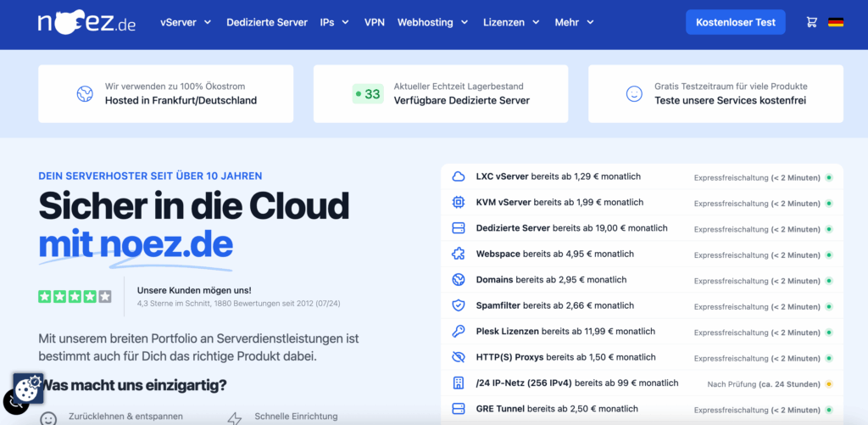Click the server icon for Dedizierte Server row
Viewport: 868px width, 425px height.
pyautogui.click(x=459, y=228)
